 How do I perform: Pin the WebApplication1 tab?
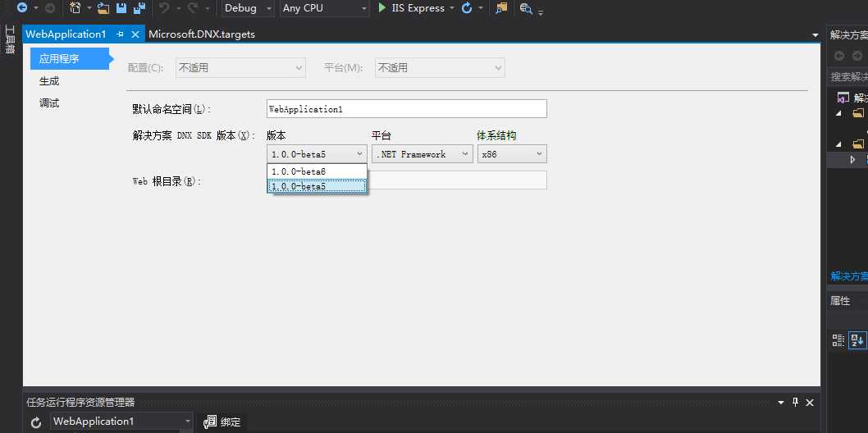pos(120,34)
